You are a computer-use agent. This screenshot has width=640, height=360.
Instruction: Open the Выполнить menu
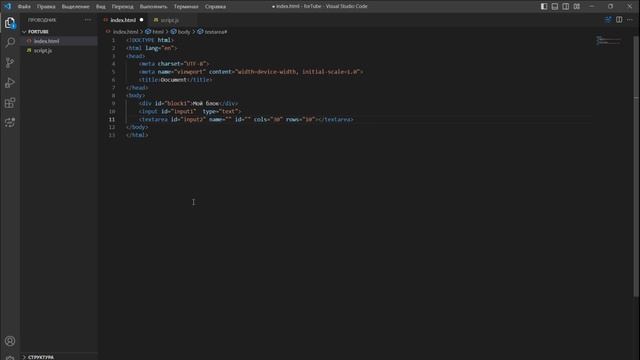click(153, 7)
